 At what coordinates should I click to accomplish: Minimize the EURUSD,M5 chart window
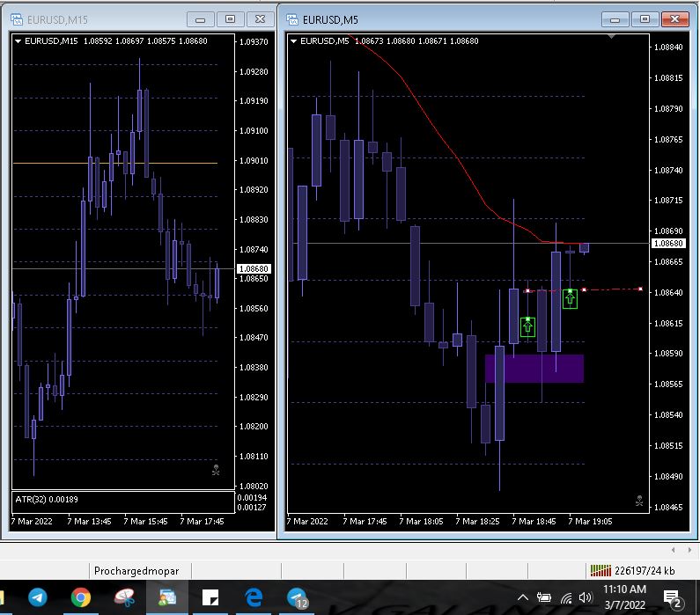coord(615,19)
